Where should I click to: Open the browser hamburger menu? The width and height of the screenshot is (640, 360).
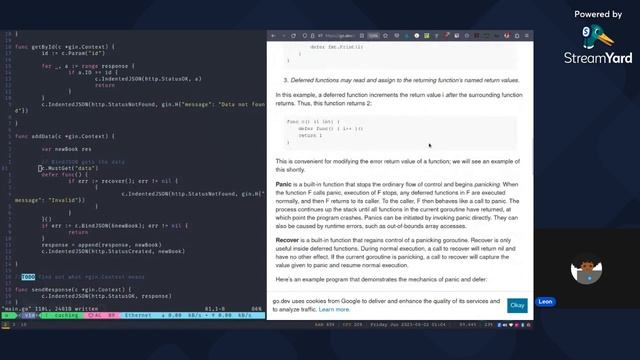[x=527, y=36]
